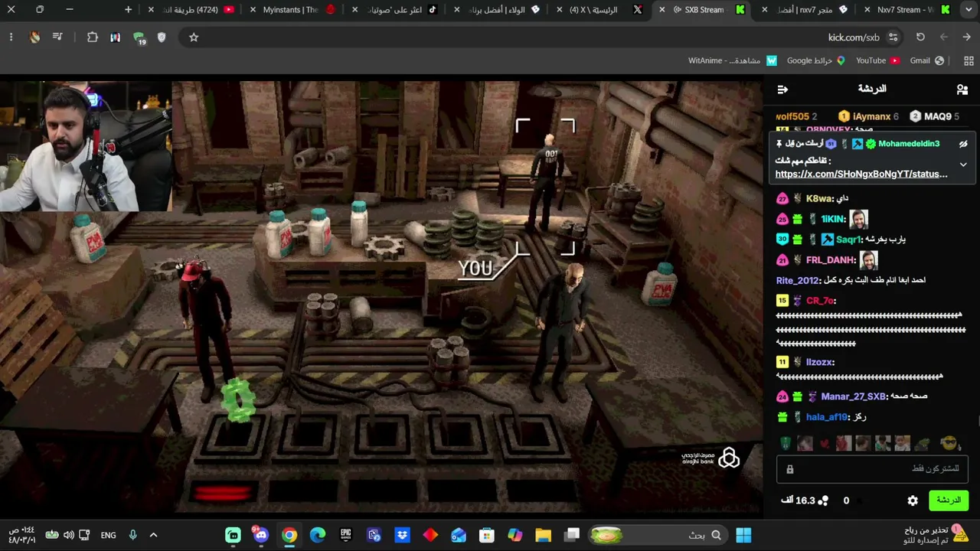
Task: Open the apps grid icon in bookmarks bar
Action: click(x=969, y=60)
